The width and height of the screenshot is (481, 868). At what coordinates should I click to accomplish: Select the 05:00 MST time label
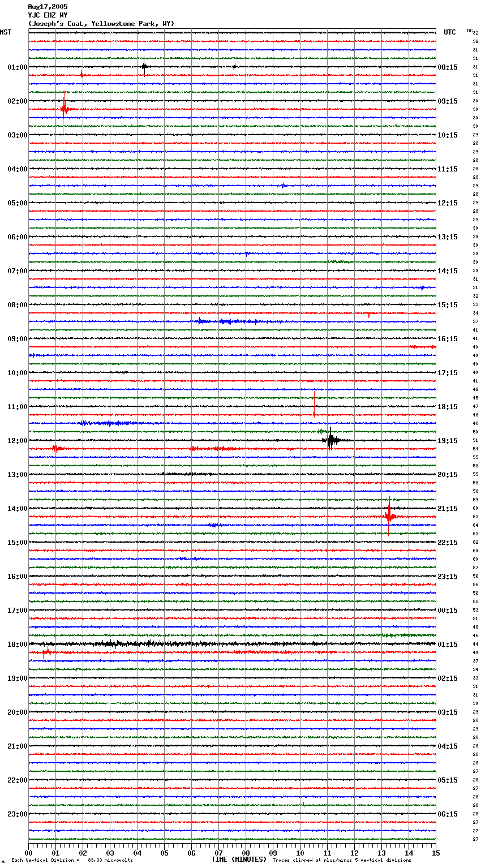(18, 203)
